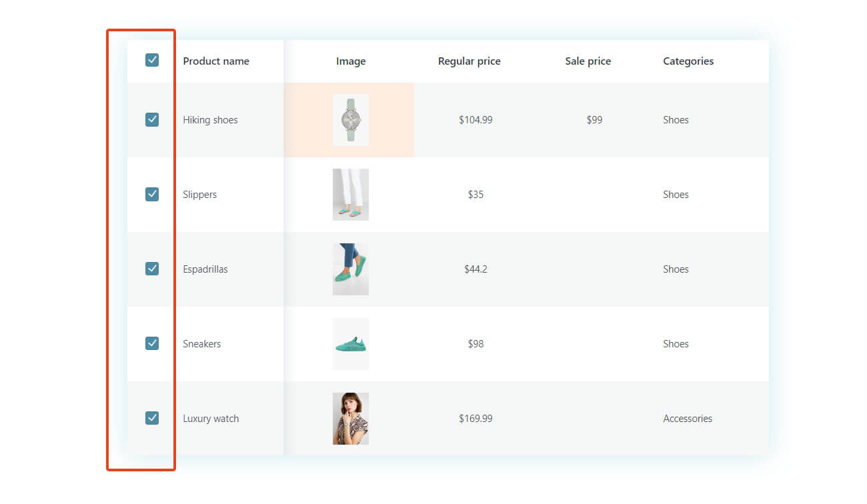Click the Regular price column header
Viewport: 867px width, 504px height.
click(x=469, y=61)
